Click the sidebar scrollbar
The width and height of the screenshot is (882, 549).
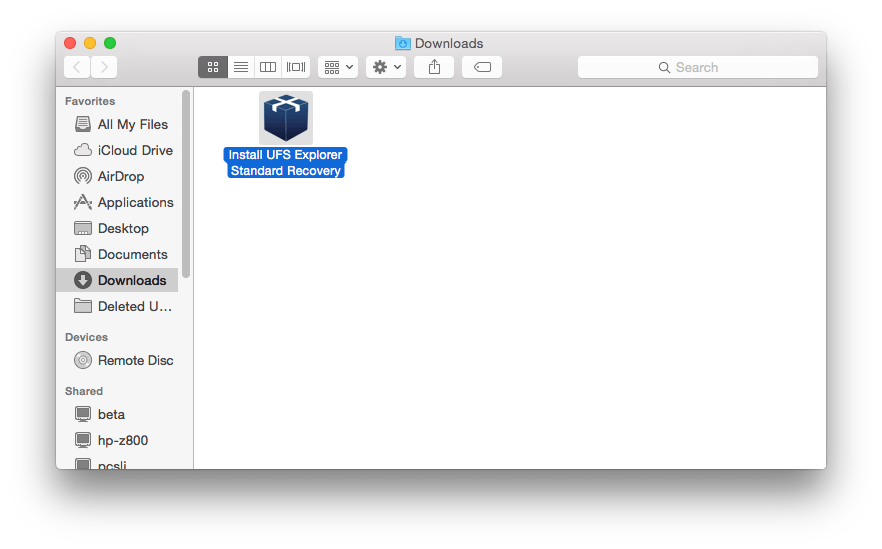pos(186,184)
